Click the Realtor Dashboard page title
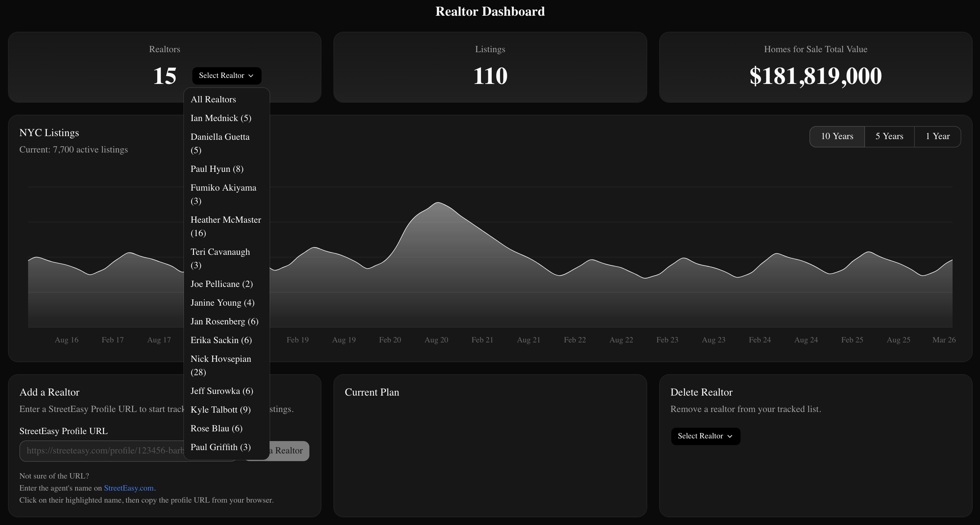Image resolution: width=980 pixels, height=525 pixels. (490, 11)
